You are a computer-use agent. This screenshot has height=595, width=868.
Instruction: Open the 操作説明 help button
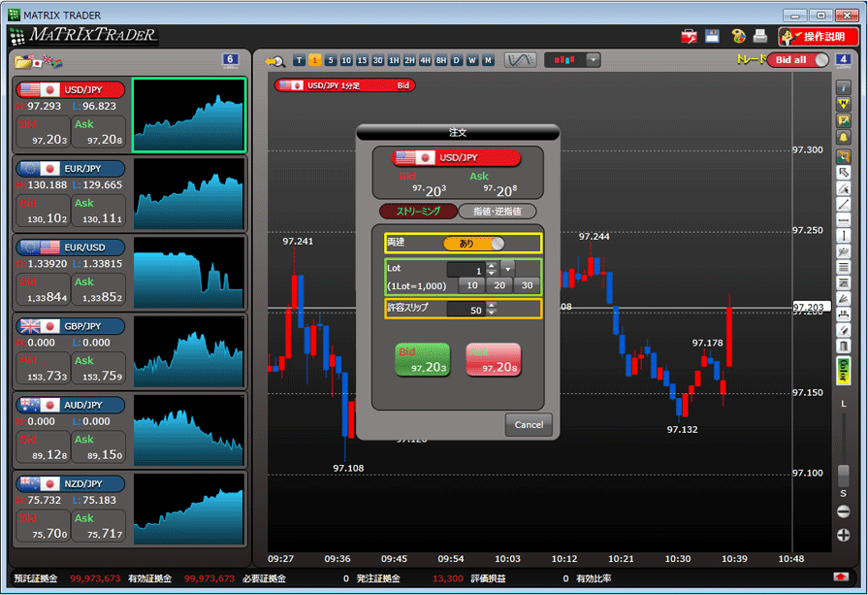pyautogui.click(x=819, y=37)
